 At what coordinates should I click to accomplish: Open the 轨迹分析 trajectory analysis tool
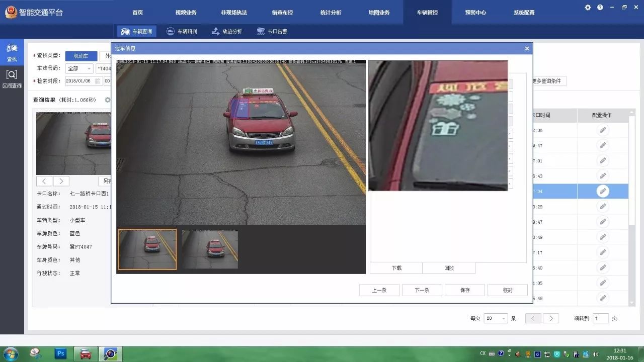point(227,31)
